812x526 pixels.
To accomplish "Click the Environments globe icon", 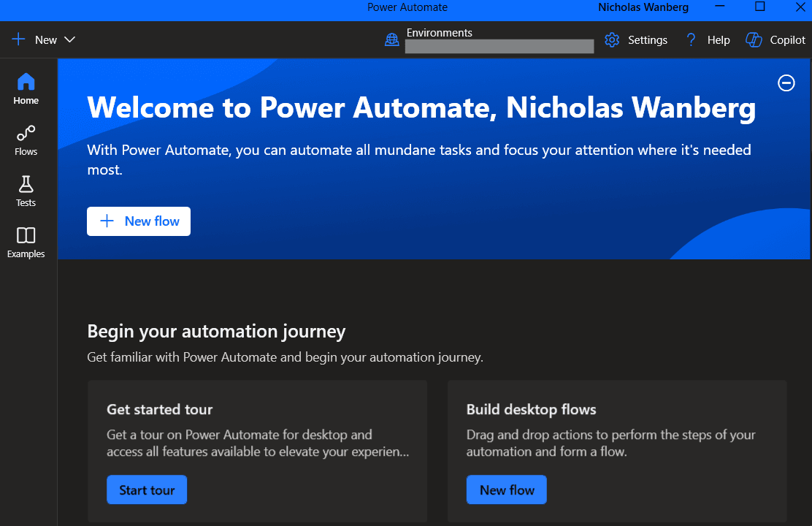I will click(x=392, y=40).
